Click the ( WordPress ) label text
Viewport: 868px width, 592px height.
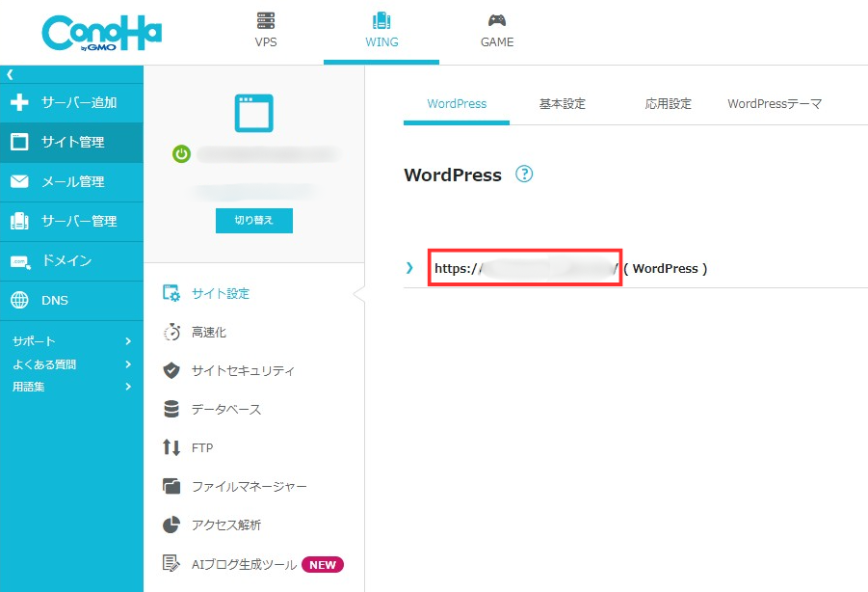666,269
